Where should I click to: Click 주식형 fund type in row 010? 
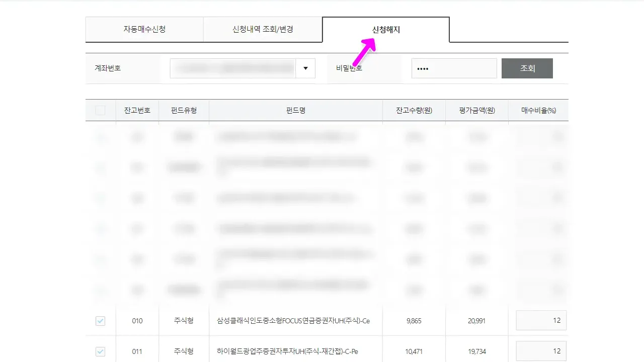coord(184,321)
